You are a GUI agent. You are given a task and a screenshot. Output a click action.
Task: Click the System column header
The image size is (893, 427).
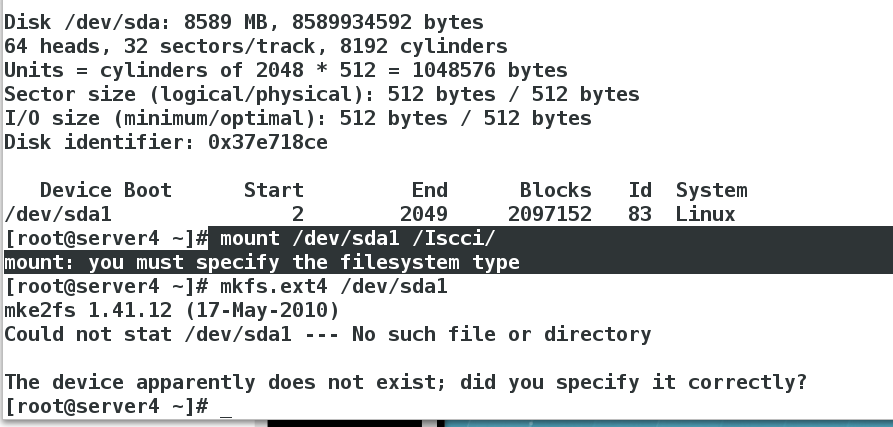711,190
